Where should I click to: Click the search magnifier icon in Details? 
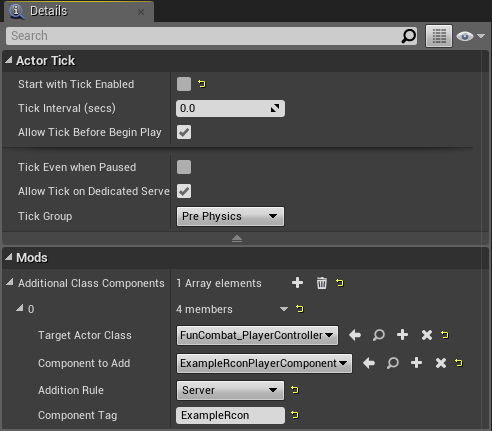coord(408,36)
